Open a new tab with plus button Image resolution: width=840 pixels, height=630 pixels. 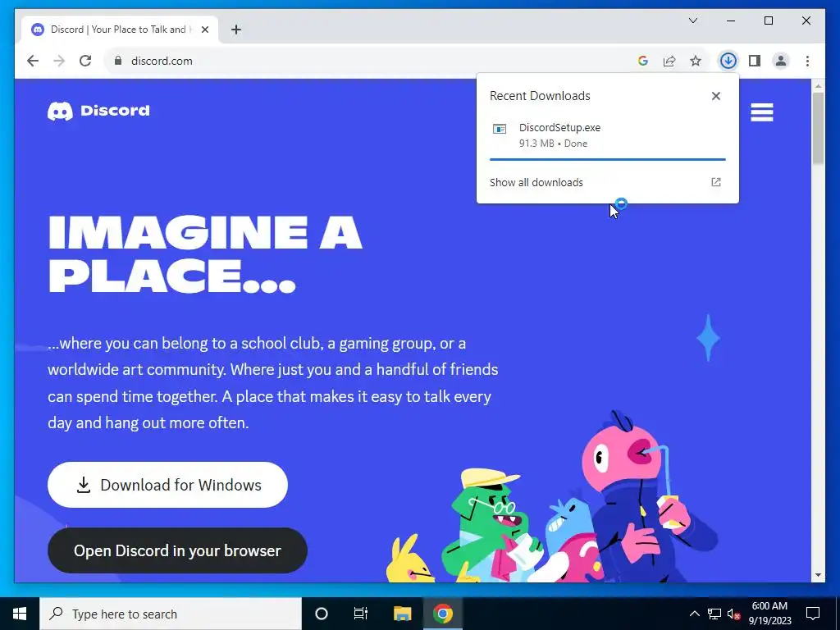tap(236, 30)
